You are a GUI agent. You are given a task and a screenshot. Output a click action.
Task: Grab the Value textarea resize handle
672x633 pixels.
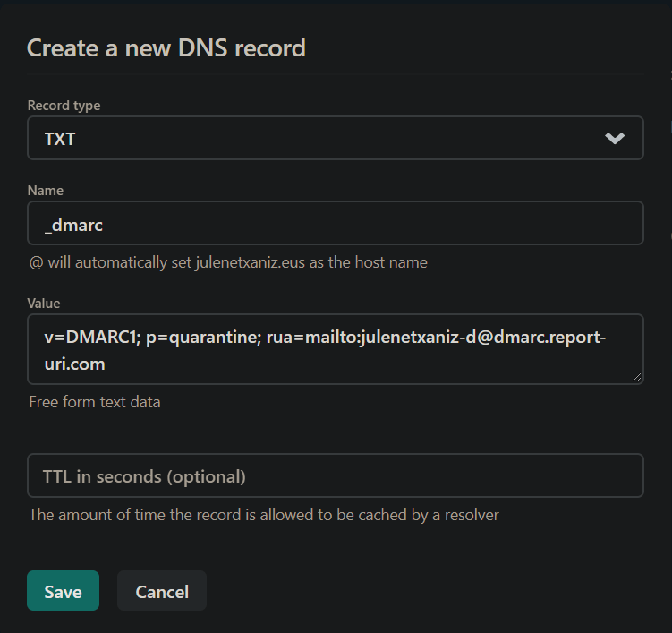[636, 378]
